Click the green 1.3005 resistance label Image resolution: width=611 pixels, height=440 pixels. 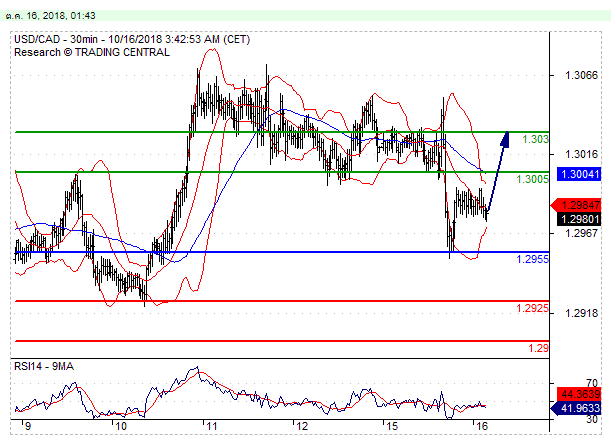[x=532, y=179]
